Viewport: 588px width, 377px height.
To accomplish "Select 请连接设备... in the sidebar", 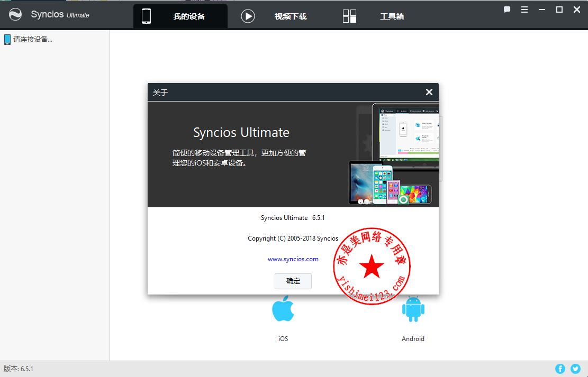I will point(29,39).
